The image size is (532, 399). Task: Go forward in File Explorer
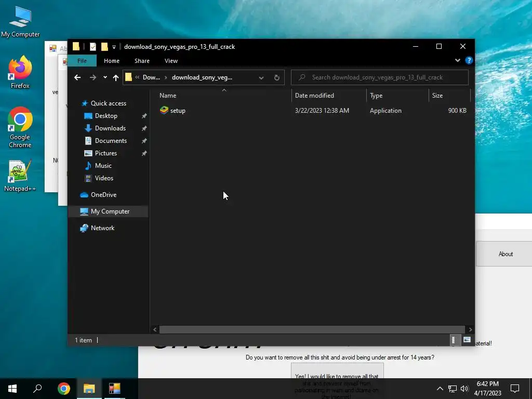click(92, 78)
